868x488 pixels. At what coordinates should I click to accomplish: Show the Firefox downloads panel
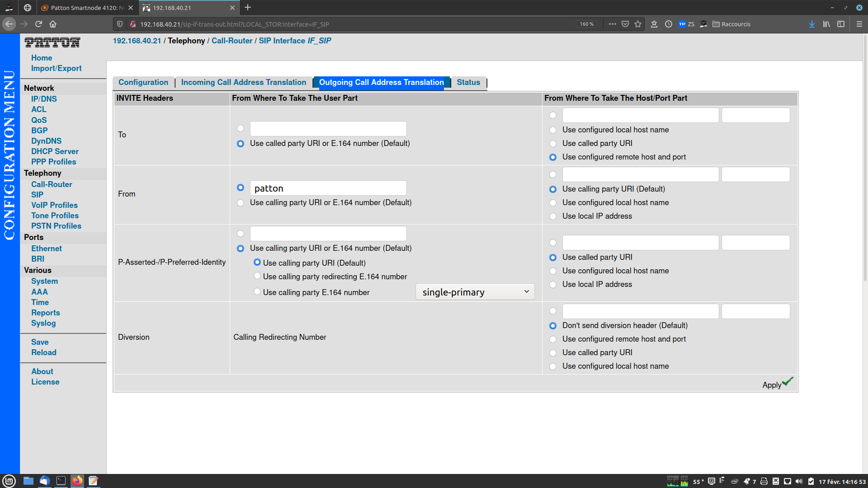coord(812,24)
